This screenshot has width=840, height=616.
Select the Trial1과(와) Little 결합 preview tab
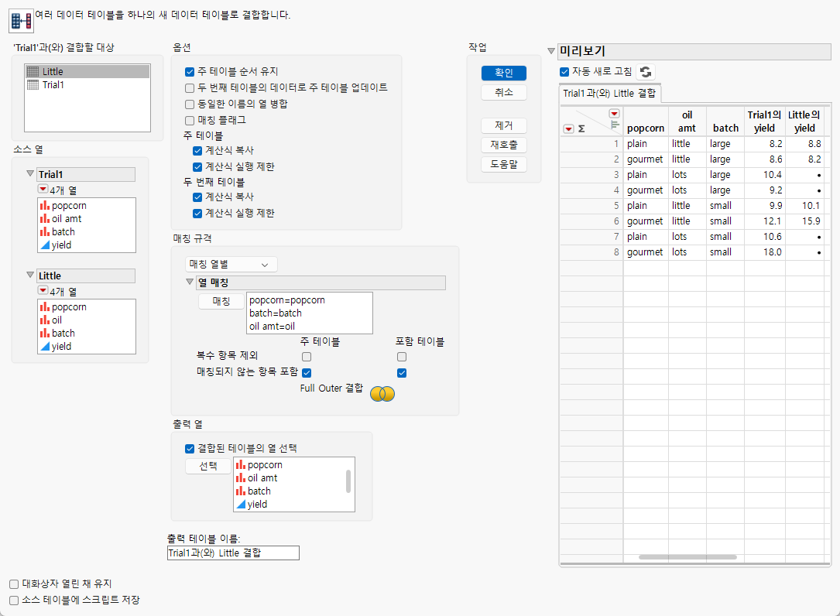[609, 93]
